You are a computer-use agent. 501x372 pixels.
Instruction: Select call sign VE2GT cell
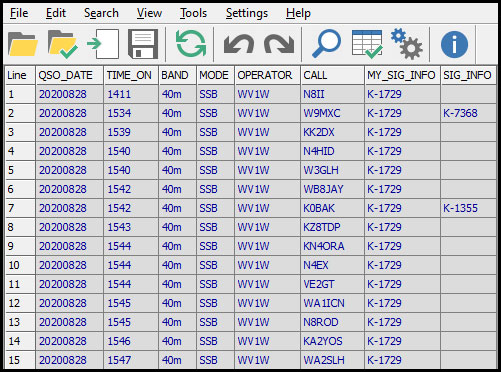[333, 284]
